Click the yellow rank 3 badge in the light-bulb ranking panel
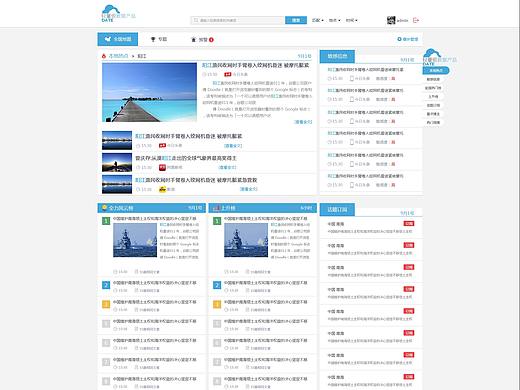Screen dimensions: 520x390 tap(106, 304)
